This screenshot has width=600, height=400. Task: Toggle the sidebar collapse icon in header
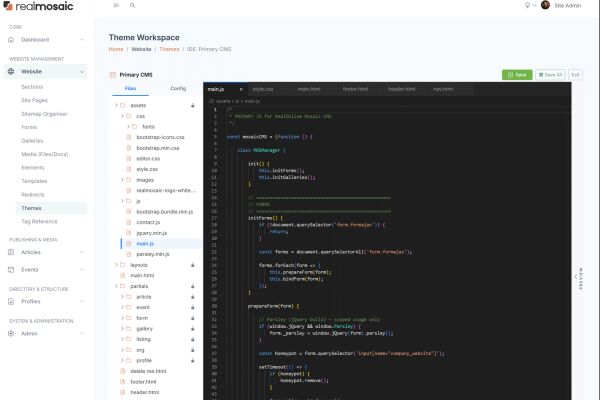click(x=116, y=5)
